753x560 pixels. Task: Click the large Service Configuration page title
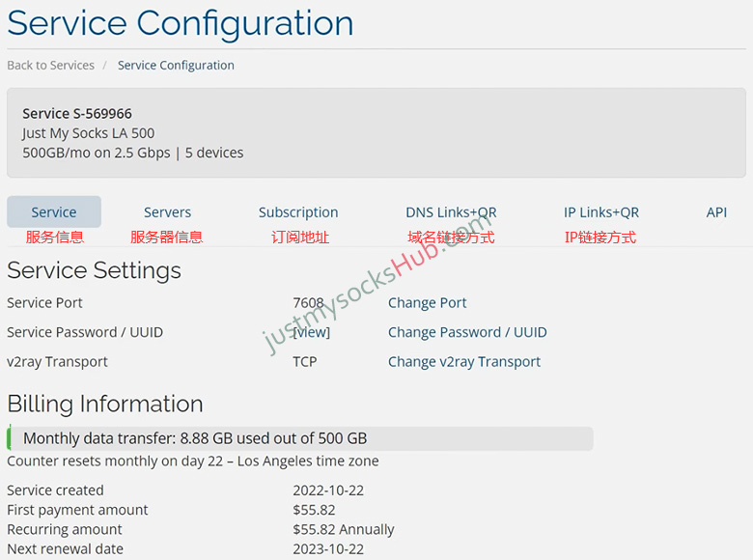coord(181,24)
